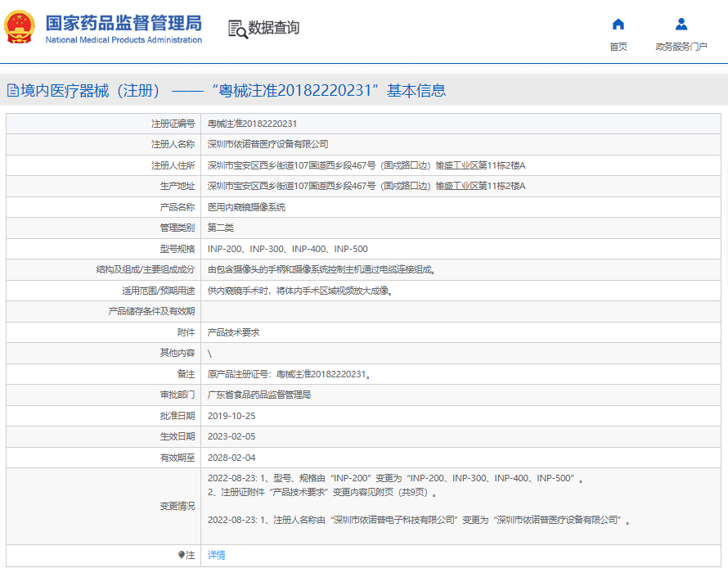Click the 首页 text label

click(x=618, y=47)
